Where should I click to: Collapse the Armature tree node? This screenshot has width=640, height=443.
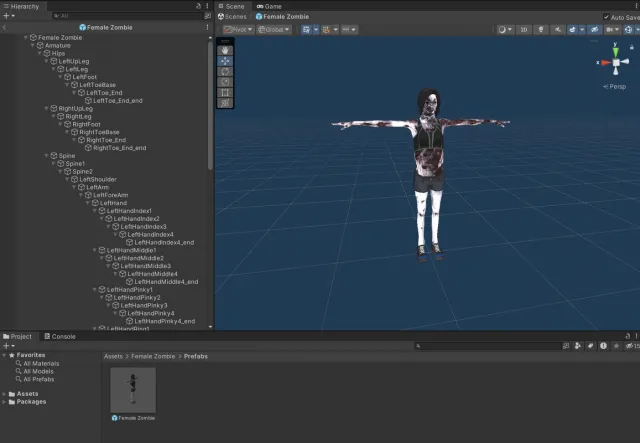[x=33, y=45]
